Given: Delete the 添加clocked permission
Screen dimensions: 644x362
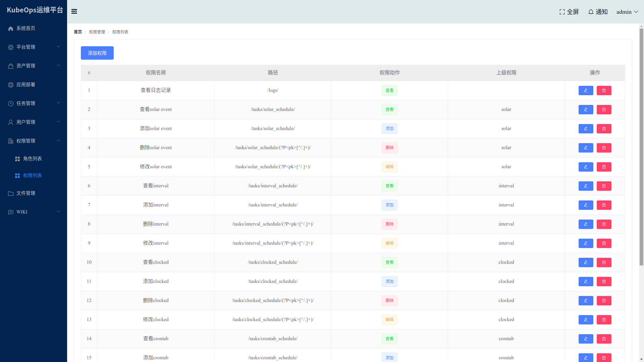Looking at the screenshot, I should (x=604, y=282).
